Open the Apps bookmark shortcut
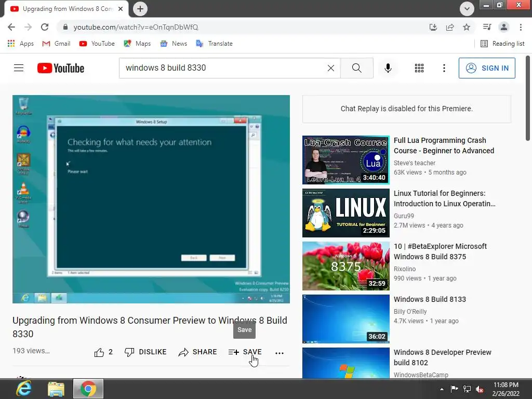 point(20,44)
